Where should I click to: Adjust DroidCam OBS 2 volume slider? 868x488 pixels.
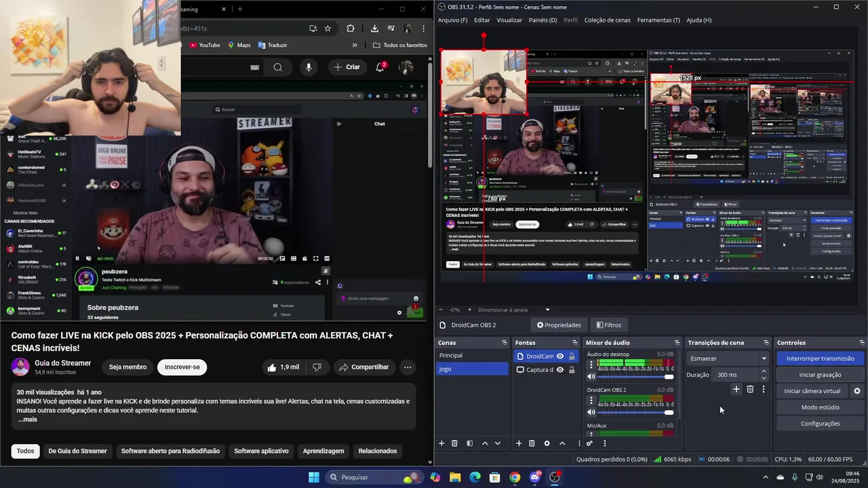coord(635,412)
